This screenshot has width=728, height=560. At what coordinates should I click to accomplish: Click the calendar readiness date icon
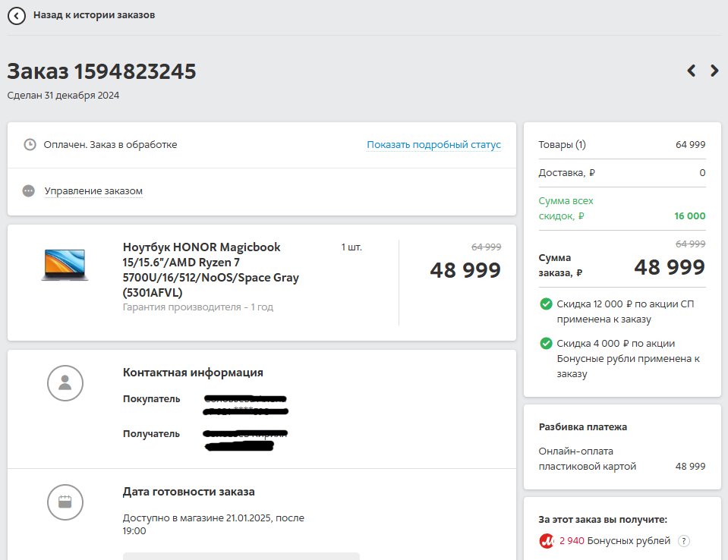click(x=65, y=502)
